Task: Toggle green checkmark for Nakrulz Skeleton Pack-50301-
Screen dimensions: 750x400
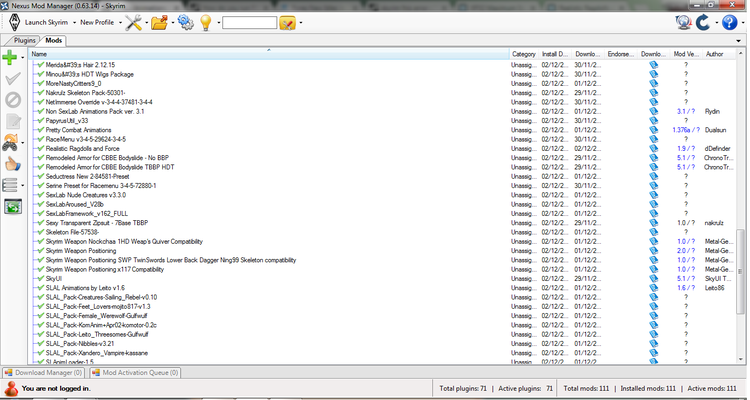Action: click(41, 93)
